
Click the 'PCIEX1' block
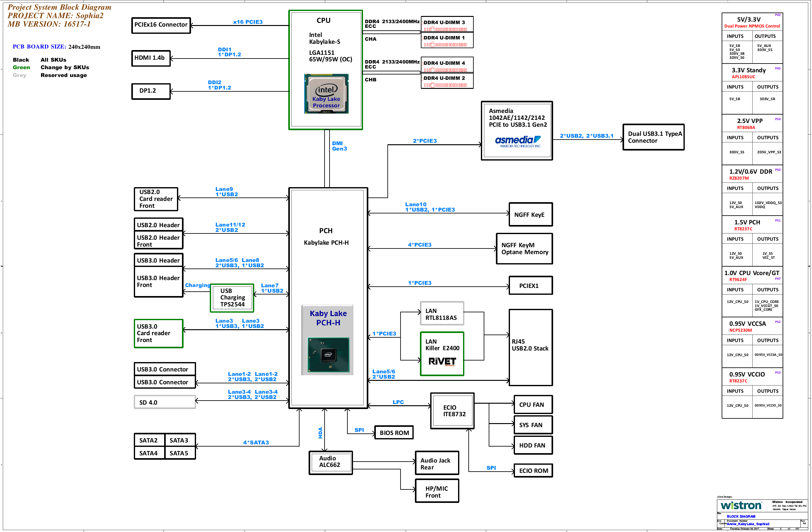531,285
